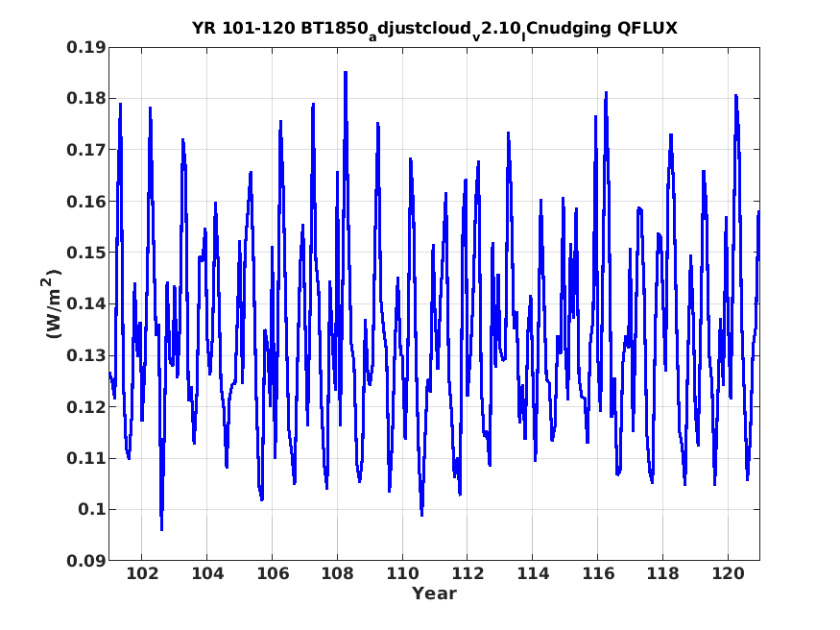Image resolution: width=840 pixels, height=630 pixels.
Task: Click the x-axis tick label 112
Action: [x=468, y=573]
